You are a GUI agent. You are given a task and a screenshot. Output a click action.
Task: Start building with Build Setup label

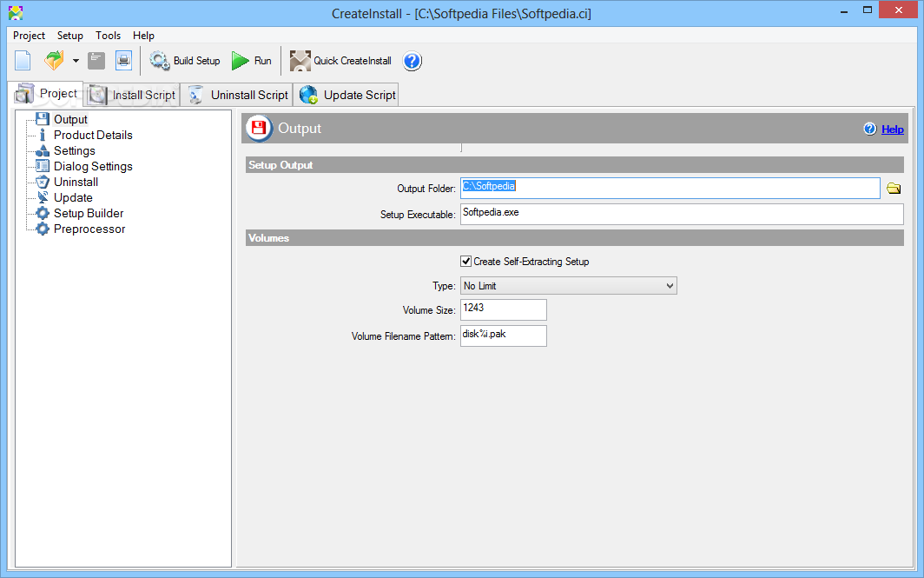(x=197, y=61)
